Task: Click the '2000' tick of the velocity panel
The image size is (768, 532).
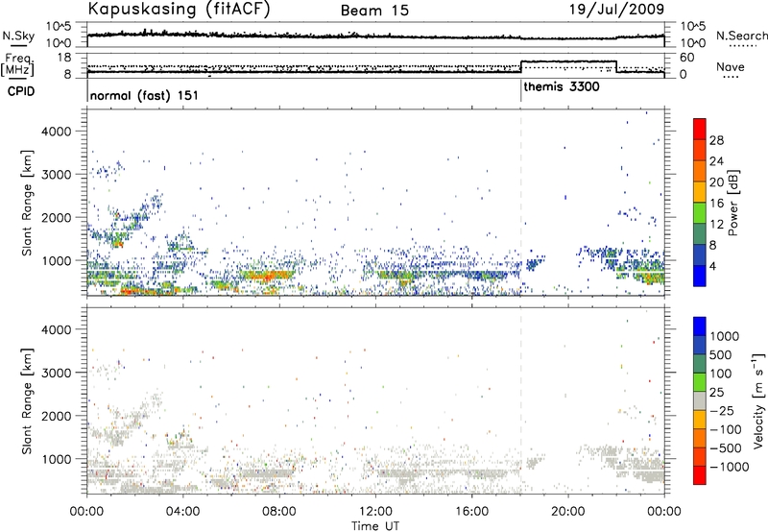Action: 56,416
